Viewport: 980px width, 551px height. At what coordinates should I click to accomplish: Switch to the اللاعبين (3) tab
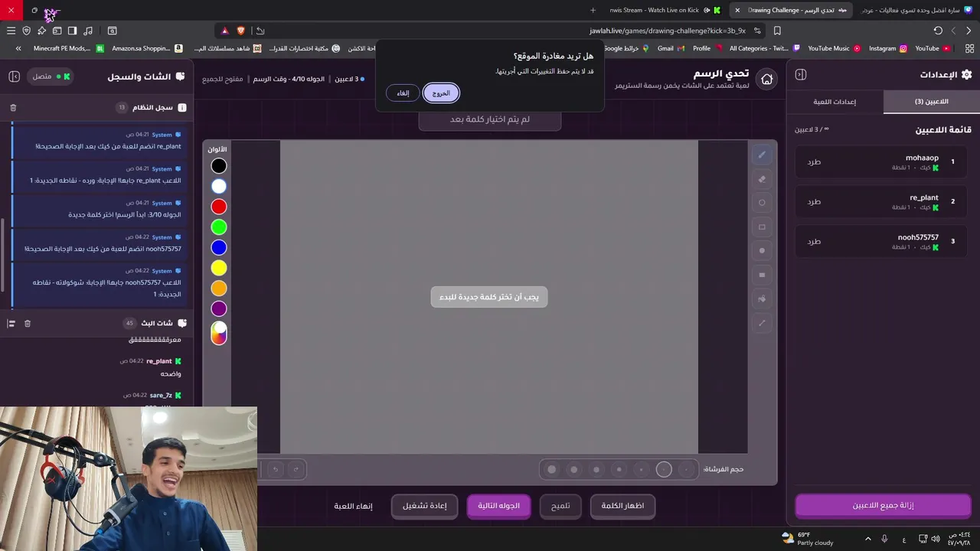pos(932,102)
